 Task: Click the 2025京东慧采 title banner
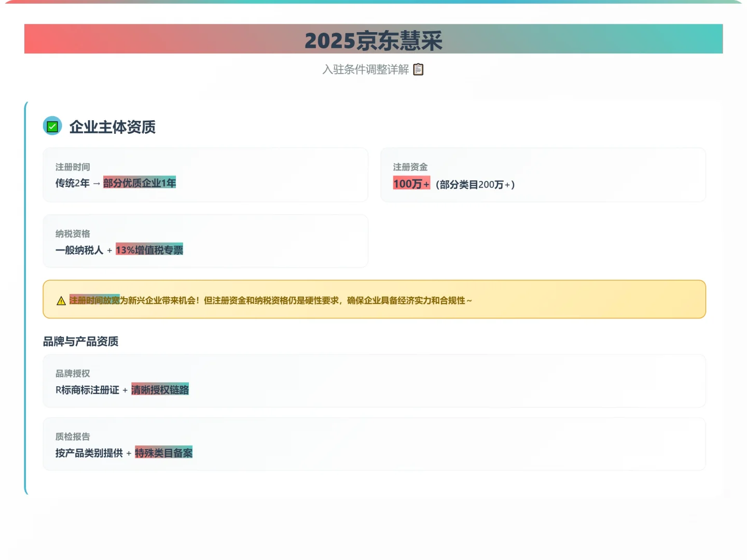374,39
